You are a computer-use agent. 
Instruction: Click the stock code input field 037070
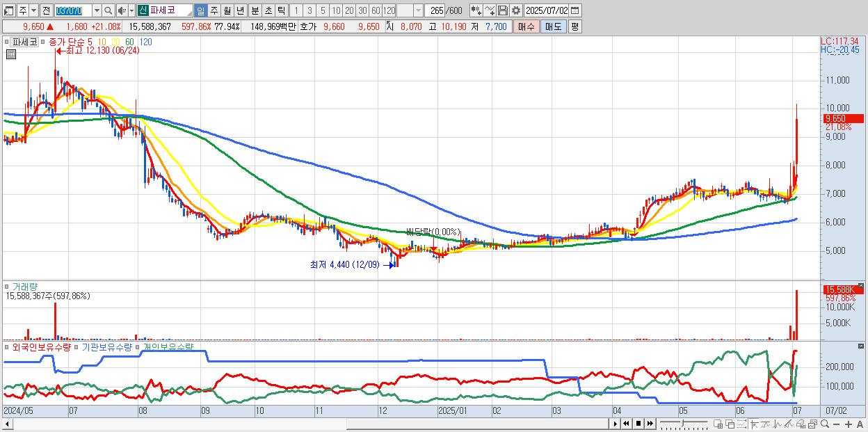point(73,10)
